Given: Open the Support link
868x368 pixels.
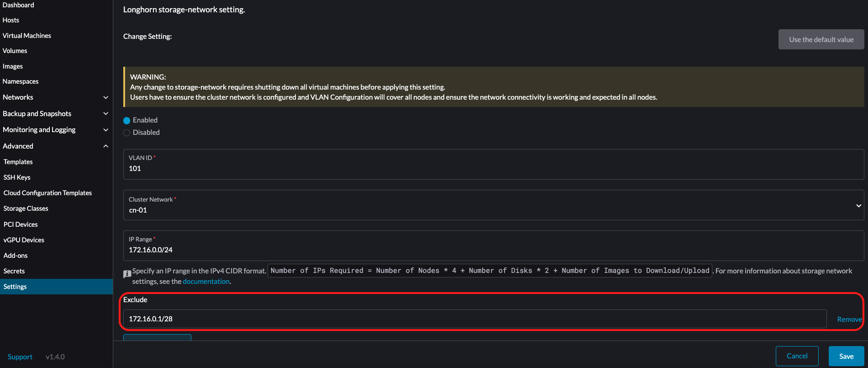Looking at the screenshot, I should 20,357.
